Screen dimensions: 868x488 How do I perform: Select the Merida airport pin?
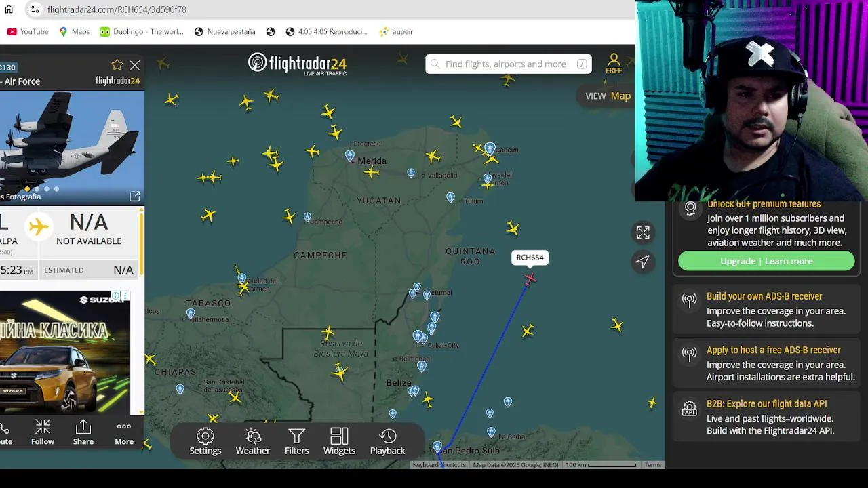[x=350, y=157]
